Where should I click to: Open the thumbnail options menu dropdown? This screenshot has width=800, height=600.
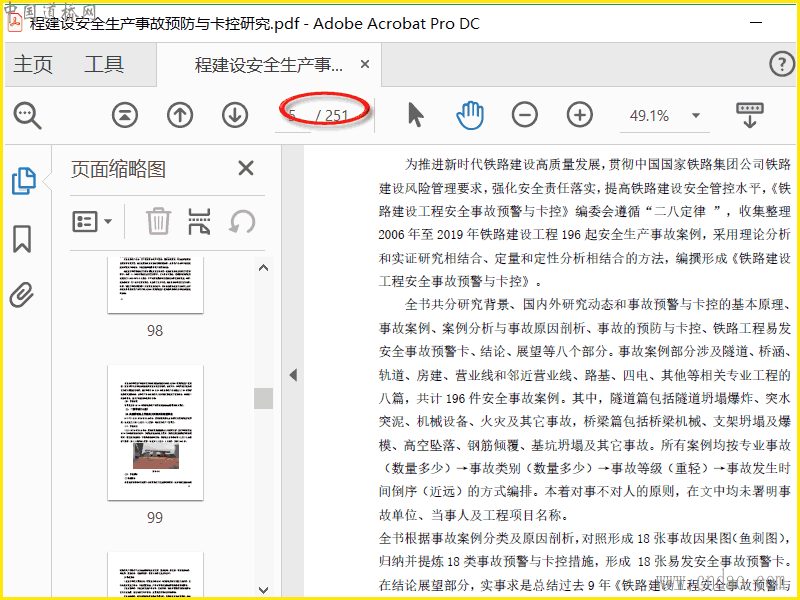92,221
